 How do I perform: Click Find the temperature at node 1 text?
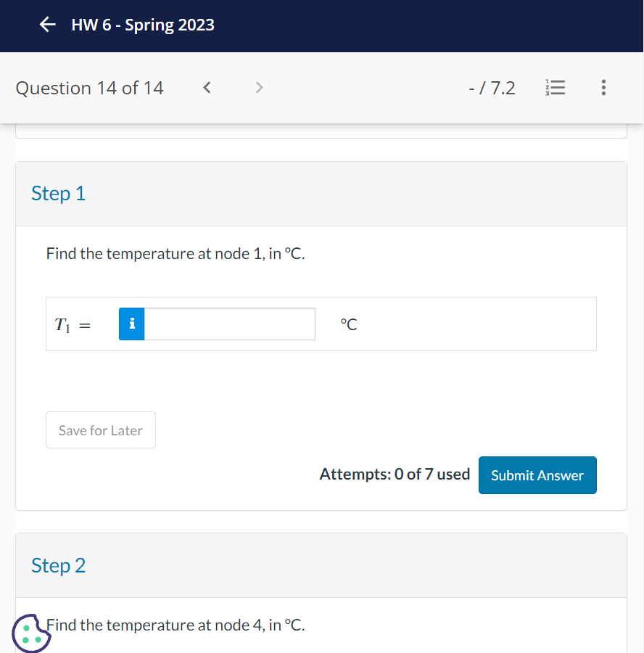pyautogui.click(x=176, y=254)
